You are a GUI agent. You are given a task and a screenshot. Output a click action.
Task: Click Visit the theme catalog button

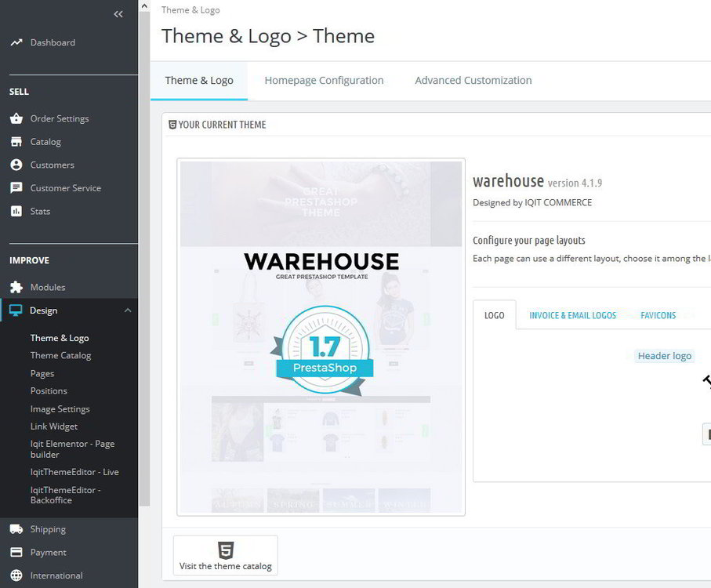tap(226, 555)
